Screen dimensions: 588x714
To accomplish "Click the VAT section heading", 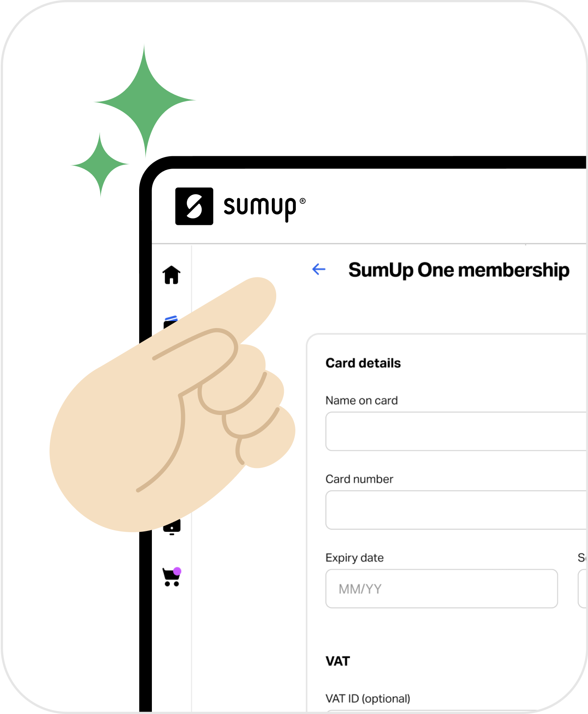I will pyautogui.click(x=338, y=661).
